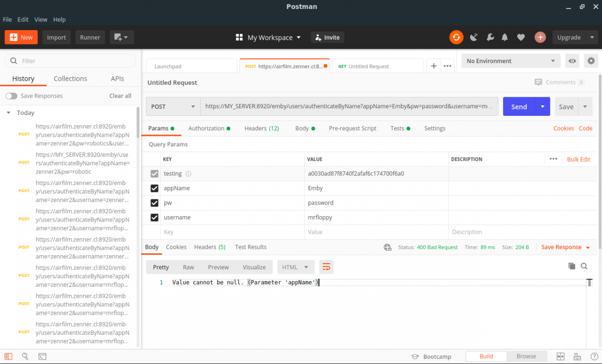Viewport: 602px width, 364px height.
Task: Click the history Filter search field
Action: coord(70,61)
